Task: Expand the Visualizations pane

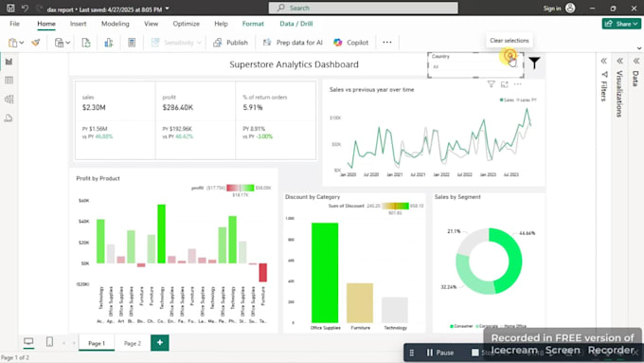Action: point(619,62)
